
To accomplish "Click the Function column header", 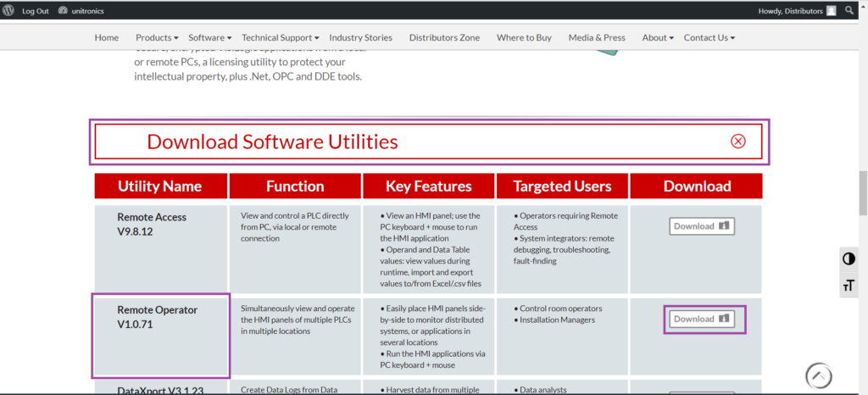I will (x=295, y=186).
